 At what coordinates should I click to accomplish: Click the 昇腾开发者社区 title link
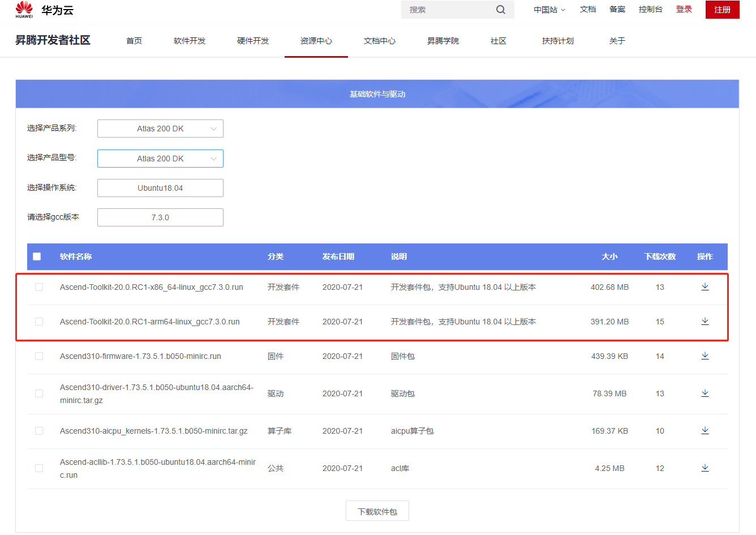(x=53, y=40)
